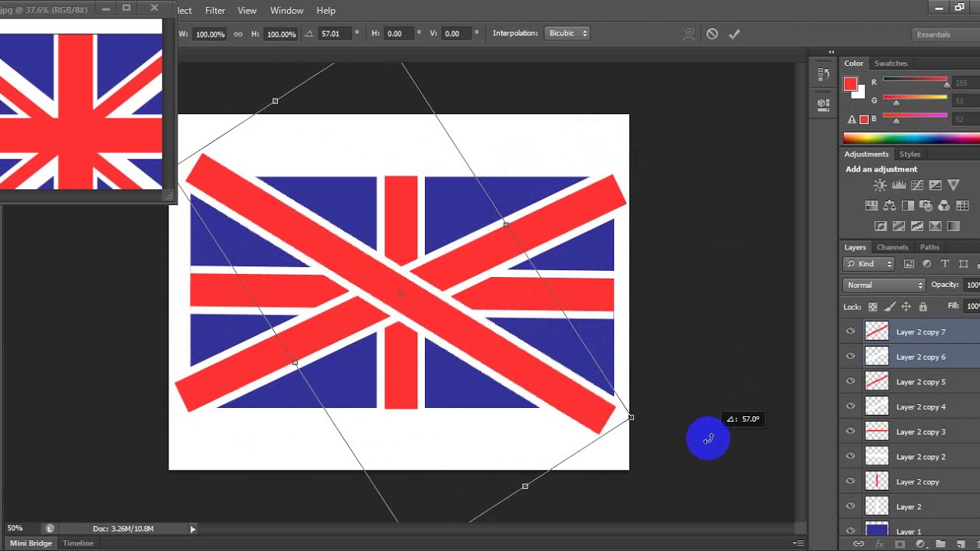The image size is (980, 551).
Task: Toggle the type layers filter icon
Action: pyautogui.click(x=945, y=264)
